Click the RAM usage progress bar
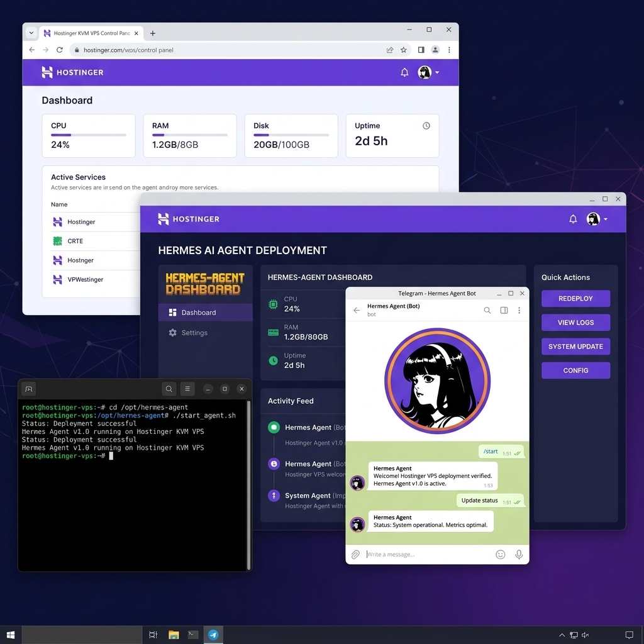Viewport: 644px width, 644px height. (190, 135)
